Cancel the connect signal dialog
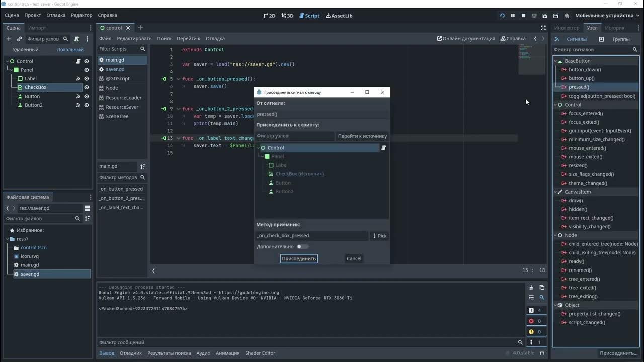The height and width of the screenshot is (362, 644). [354, 258]
